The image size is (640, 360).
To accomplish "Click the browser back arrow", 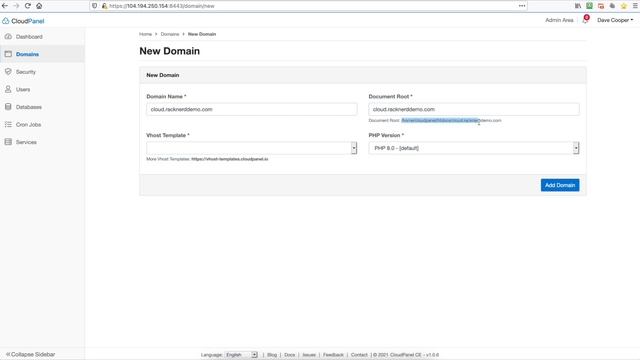I will [5, 6].
